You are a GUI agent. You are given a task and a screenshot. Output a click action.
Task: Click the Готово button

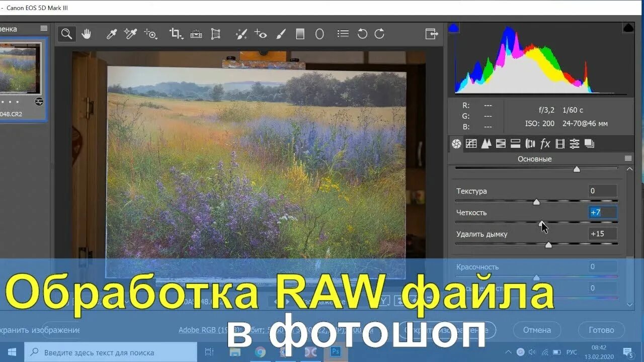pyautogui.click(x=601, y=330)
